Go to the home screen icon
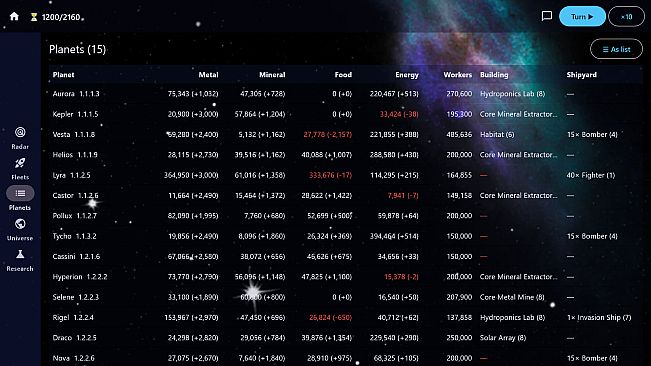 14,17
